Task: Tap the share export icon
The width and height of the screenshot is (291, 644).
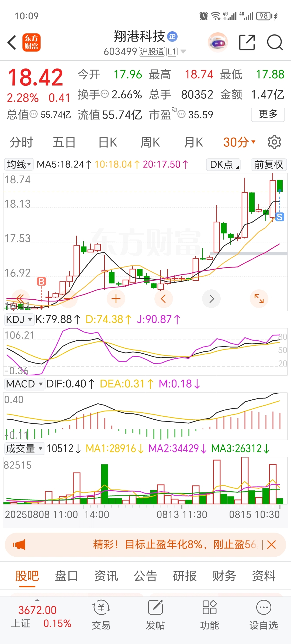Action: (x=247, y=42)
